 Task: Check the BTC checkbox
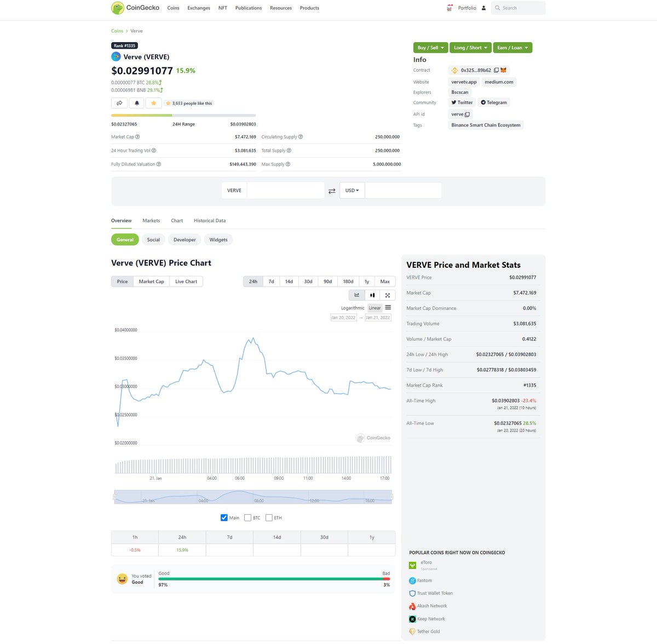(247, 517)
